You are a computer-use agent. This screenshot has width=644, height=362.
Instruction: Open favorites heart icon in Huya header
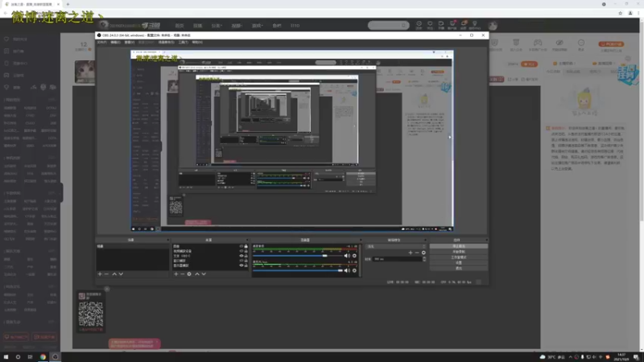430,25
